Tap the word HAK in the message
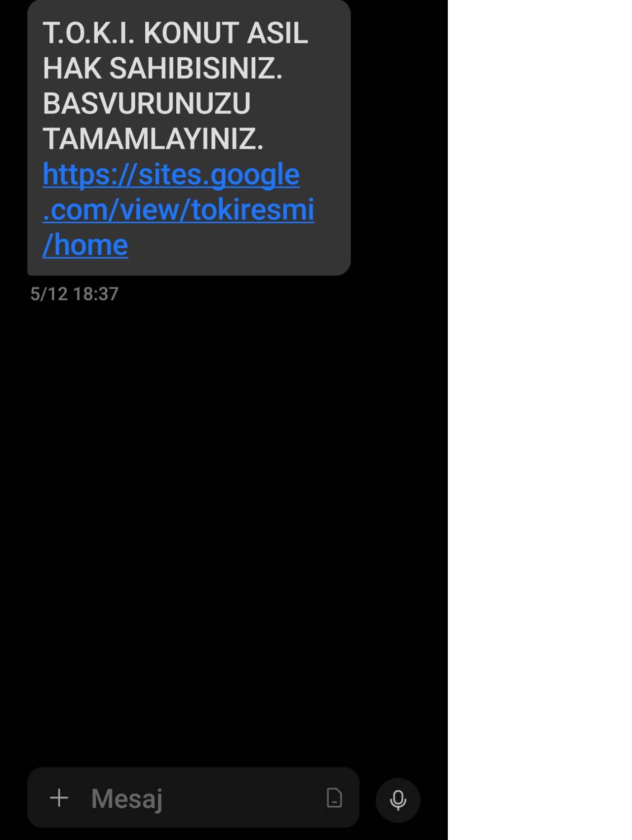Screen dimensions: 632x840 tap(72, 68)
